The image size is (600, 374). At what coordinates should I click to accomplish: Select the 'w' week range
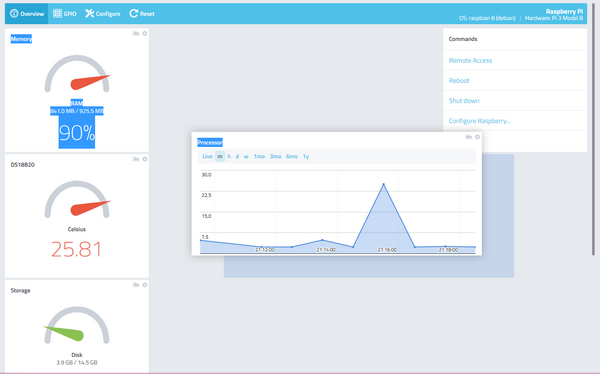click(x=246, y=156)
